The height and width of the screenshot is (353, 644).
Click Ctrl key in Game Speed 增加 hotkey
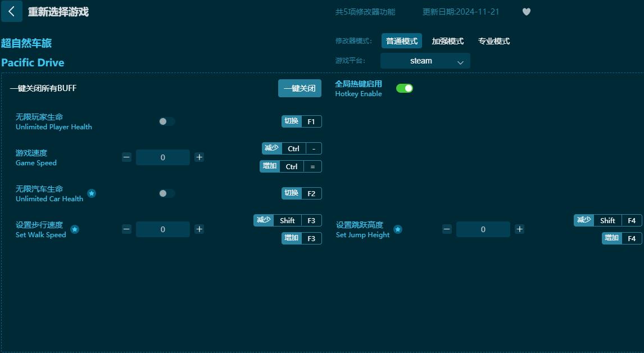[292, 167]
